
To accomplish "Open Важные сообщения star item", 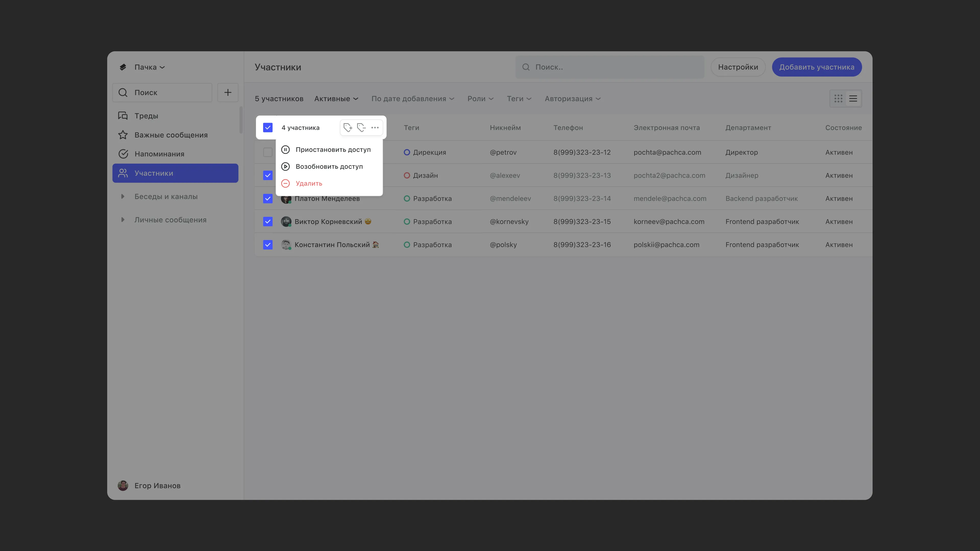I will [x=171, y=135].
